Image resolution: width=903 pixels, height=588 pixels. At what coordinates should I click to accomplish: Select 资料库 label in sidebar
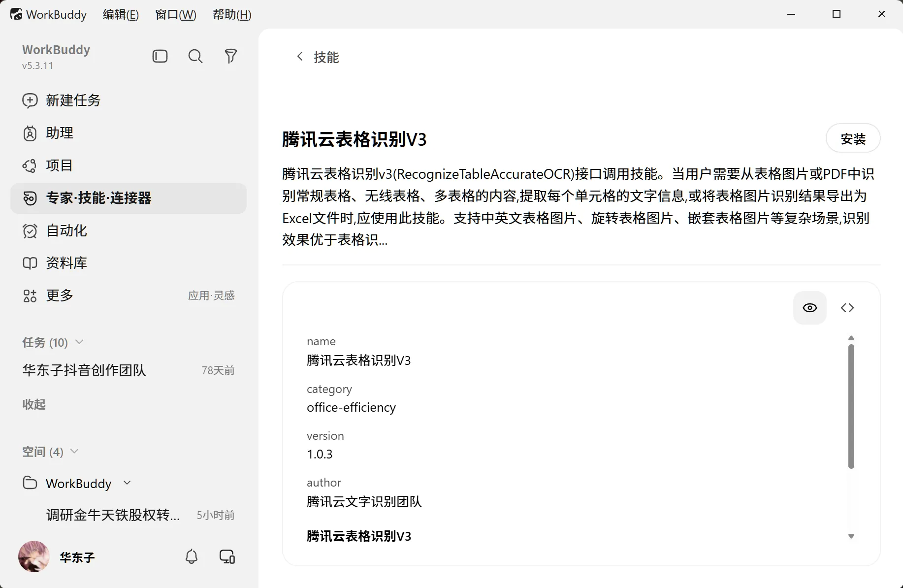point(66,263)
